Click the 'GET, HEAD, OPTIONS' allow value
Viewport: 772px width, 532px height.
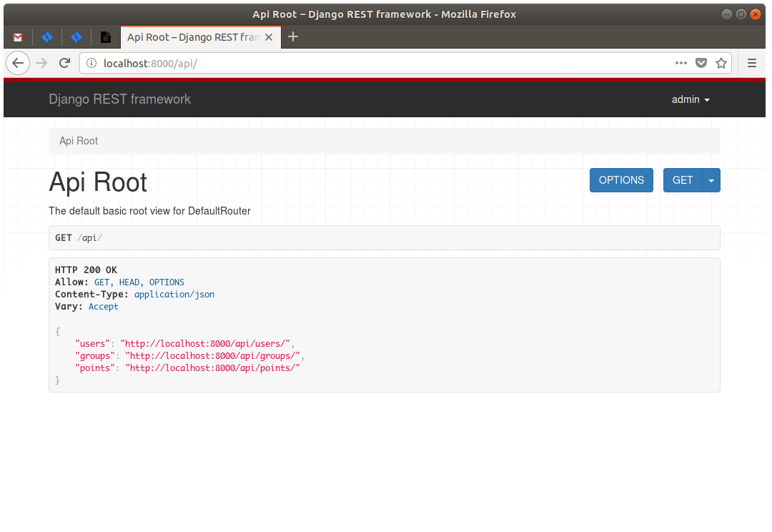139,282
